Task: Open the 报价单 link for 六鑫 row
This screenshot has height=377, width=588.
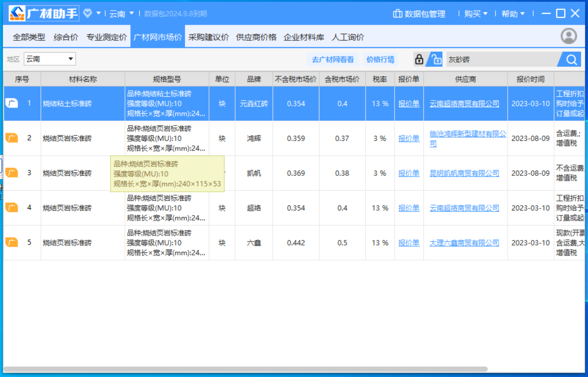Action: click(409, 243)
